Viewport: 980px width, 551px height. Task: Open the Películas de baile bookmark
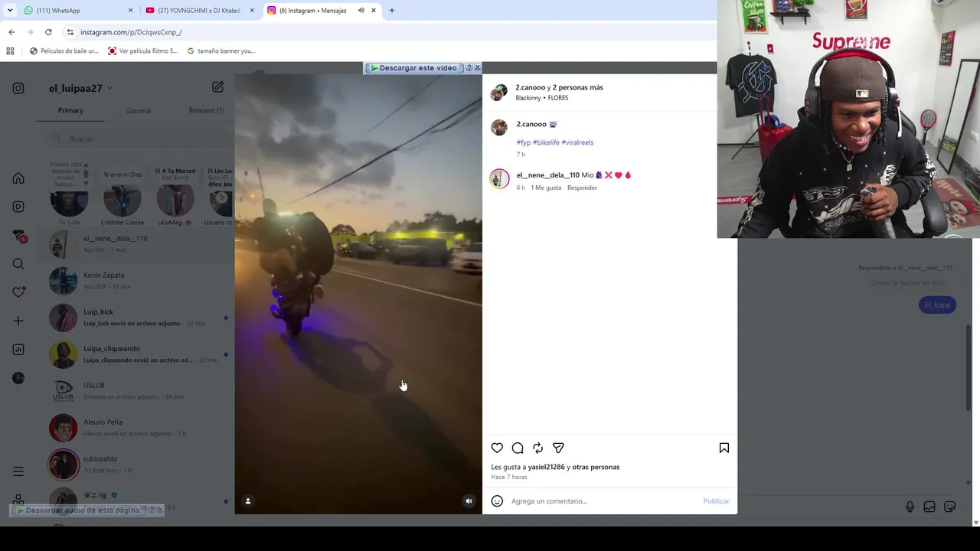pos(64,51)
